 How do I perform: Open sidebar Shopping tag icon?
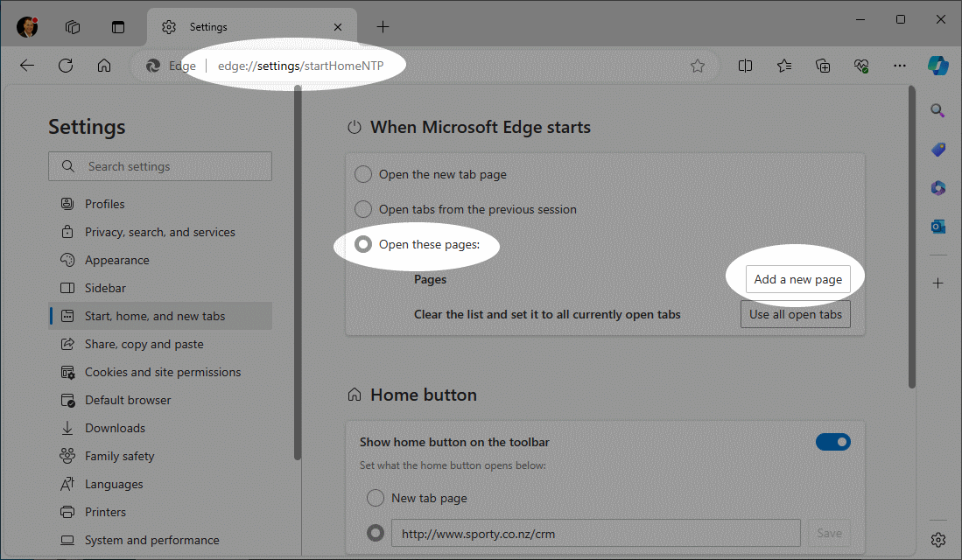pos(937,149)
